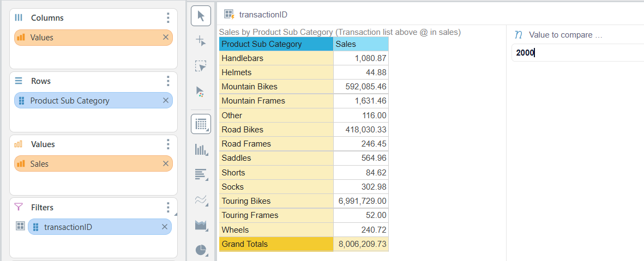
Task: Choose the pie chart visualization
Action: (x=201, y=250)
